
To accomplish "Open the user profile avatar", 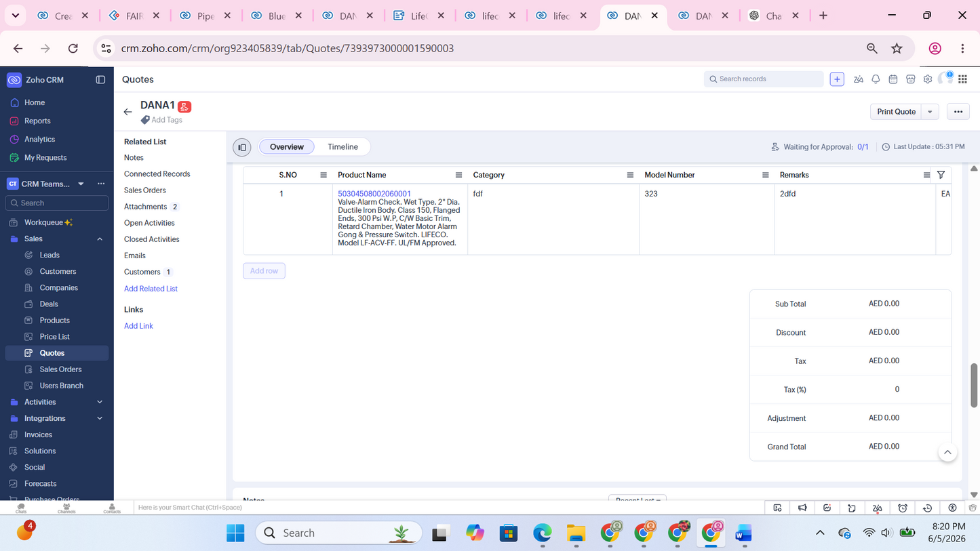I will [x=945, y=79].
